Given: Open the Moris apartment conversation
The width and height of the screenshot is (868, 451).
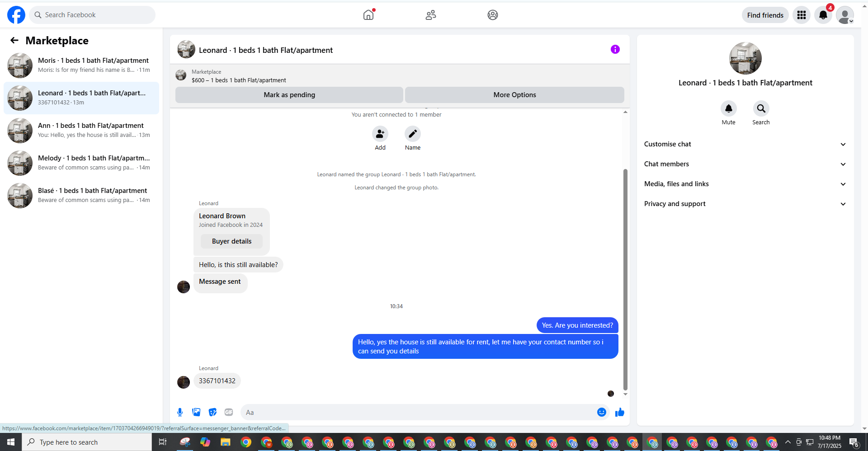Looking at the screenshot, I should tap(81, 66).
